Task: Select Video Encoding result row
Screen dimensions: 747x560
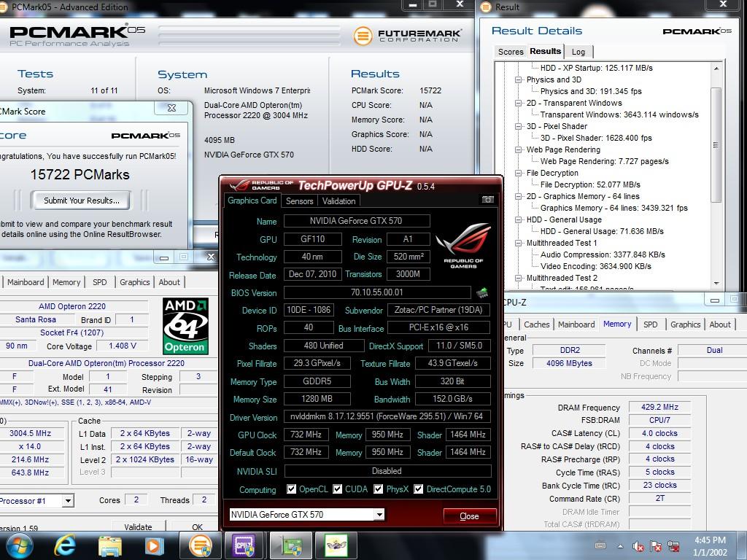Action: tap(595, 266)
